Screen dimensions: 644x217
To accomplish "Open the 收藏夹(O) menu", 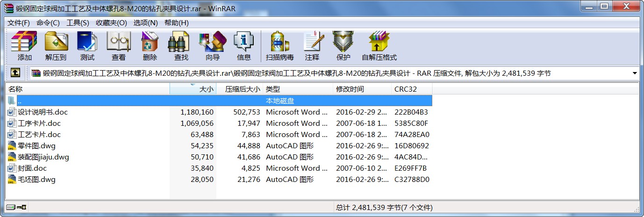I will [x=111, y=23].
